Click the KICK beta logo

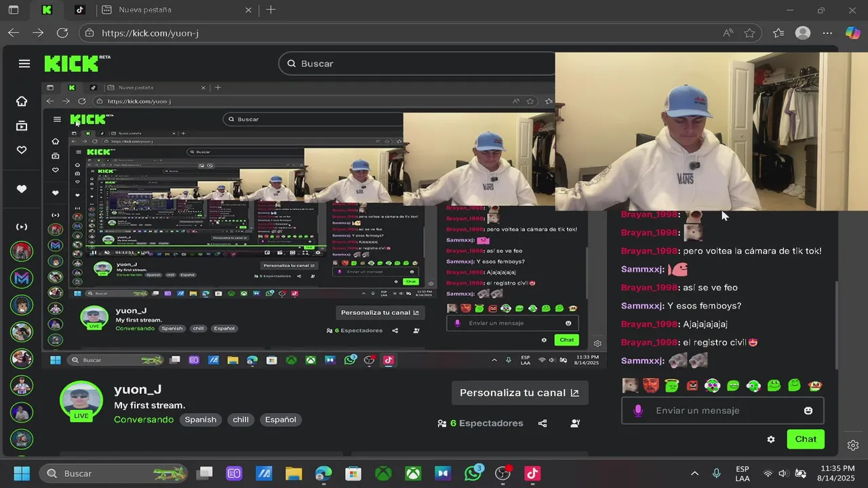pos(77,64)
